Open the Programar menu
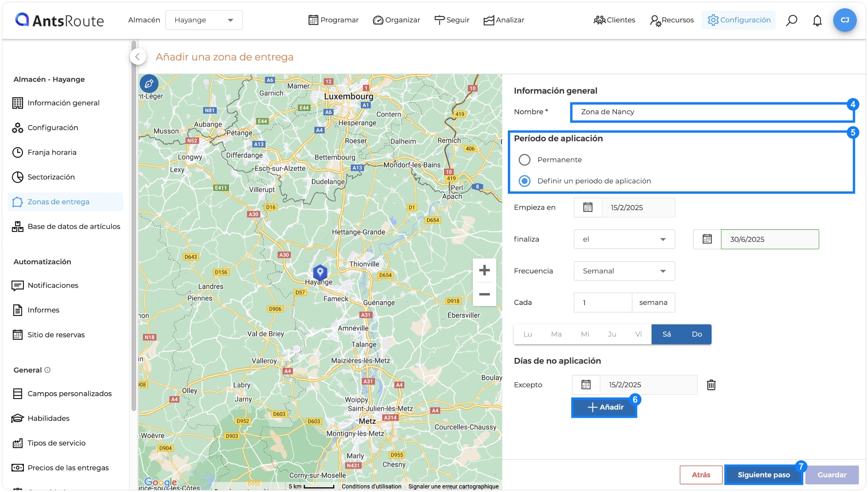This screenshot has height=492, width=868. pos(334,20)
